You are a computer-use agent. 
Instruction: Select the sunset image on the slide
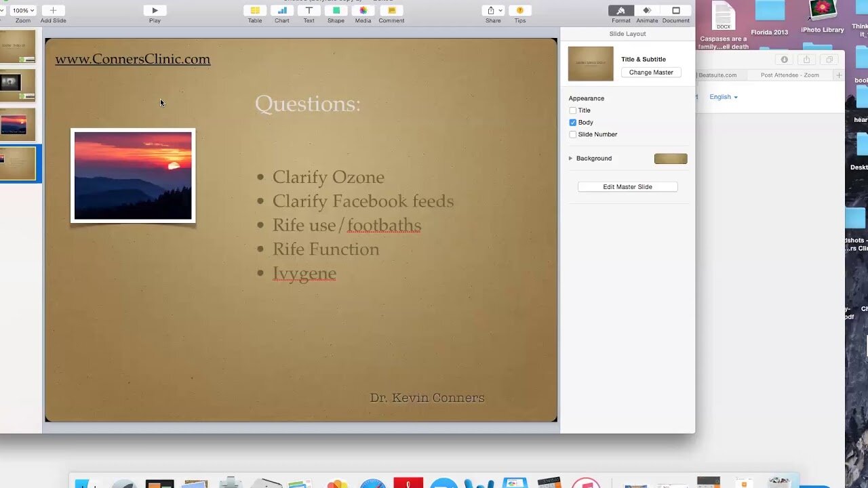coord(133,176)
